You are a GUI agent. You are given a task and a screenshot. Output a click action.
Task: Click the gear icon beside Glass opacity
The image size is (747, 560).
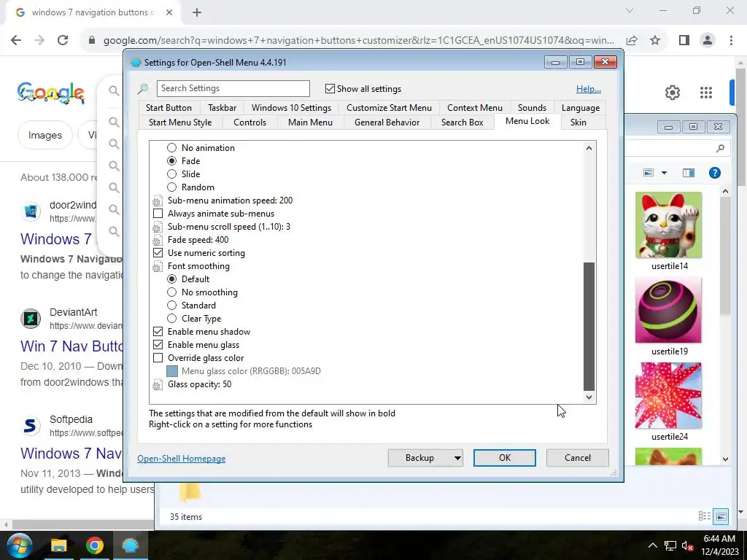point(158,385)
